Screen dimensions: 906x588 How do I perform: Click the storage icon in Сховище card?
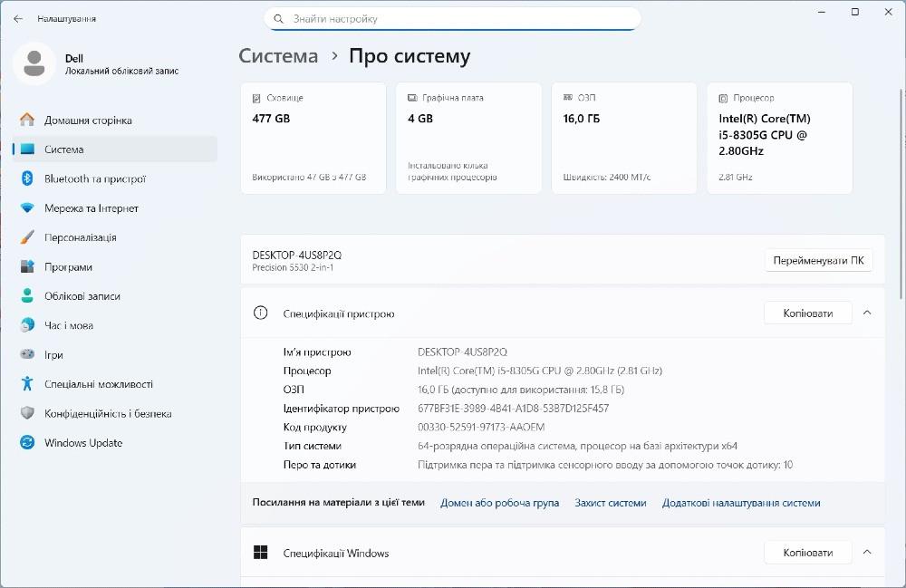tap(256, 98)
